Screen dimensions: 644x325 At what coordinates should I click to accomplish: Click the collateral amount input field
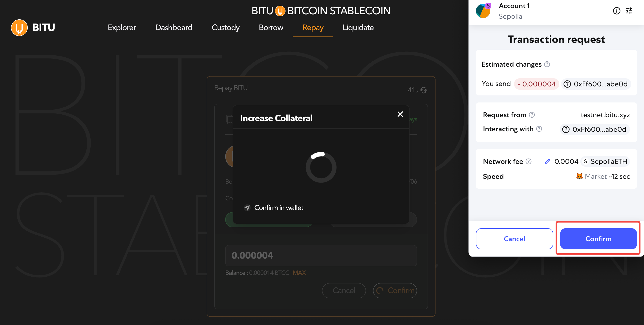(x=321, y=256)
